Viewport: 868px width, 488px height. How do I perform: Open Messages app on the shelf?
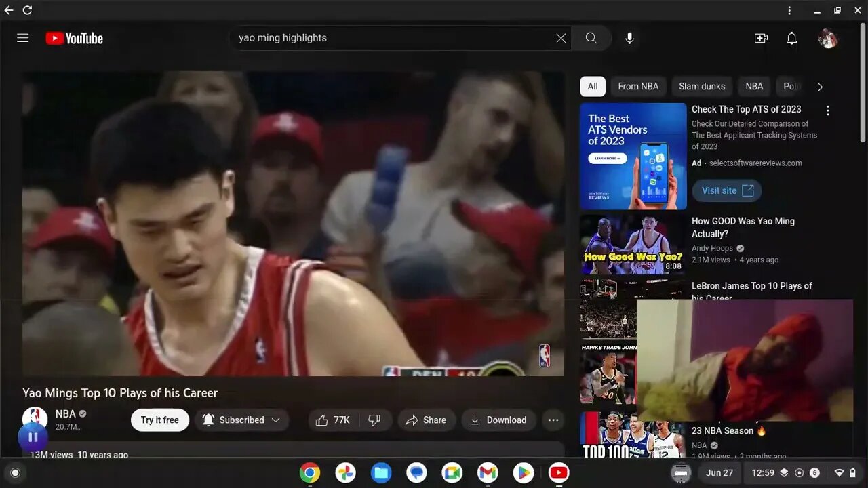(416, 472)
